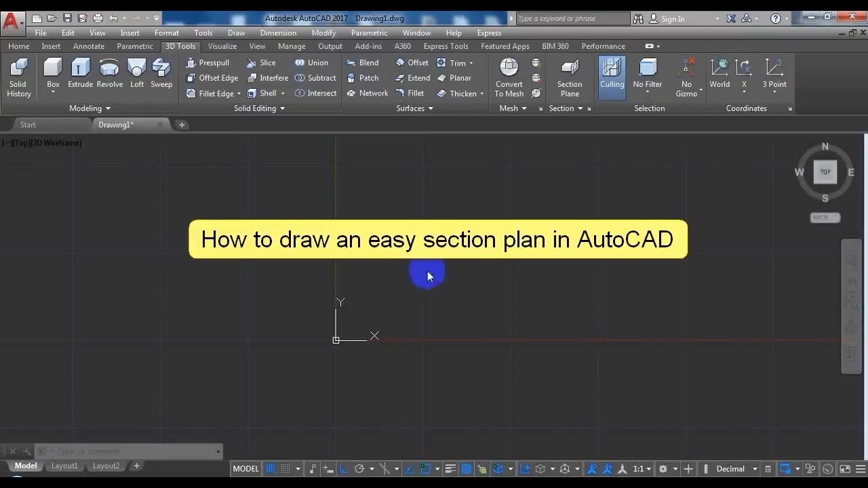Toggle transparency display in status bar
The height and width of the screenshot is (488, 868).
point(467,468)
